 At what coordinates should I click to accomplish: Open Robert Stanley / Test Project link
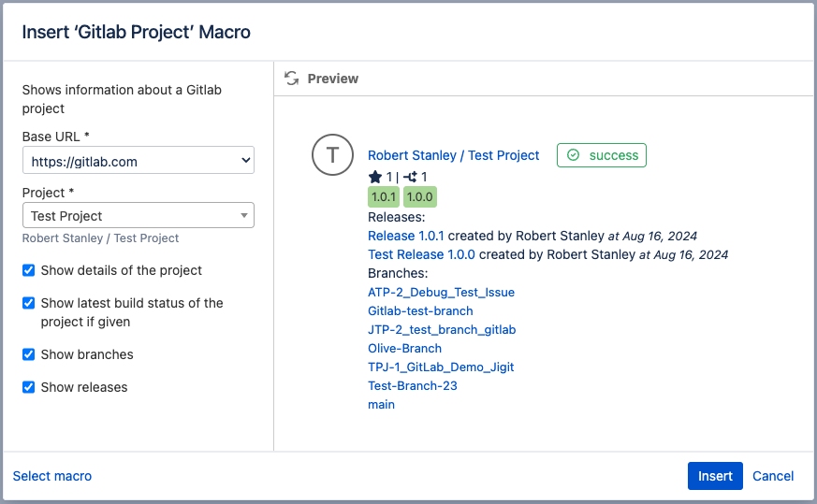(x=453, y=155)
